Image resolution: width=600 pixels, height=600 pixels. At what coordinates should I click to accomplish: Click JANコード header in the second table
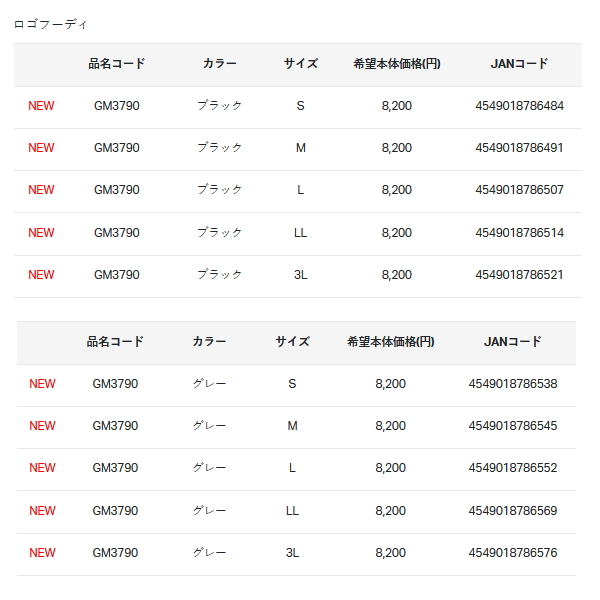pos(513,342)
